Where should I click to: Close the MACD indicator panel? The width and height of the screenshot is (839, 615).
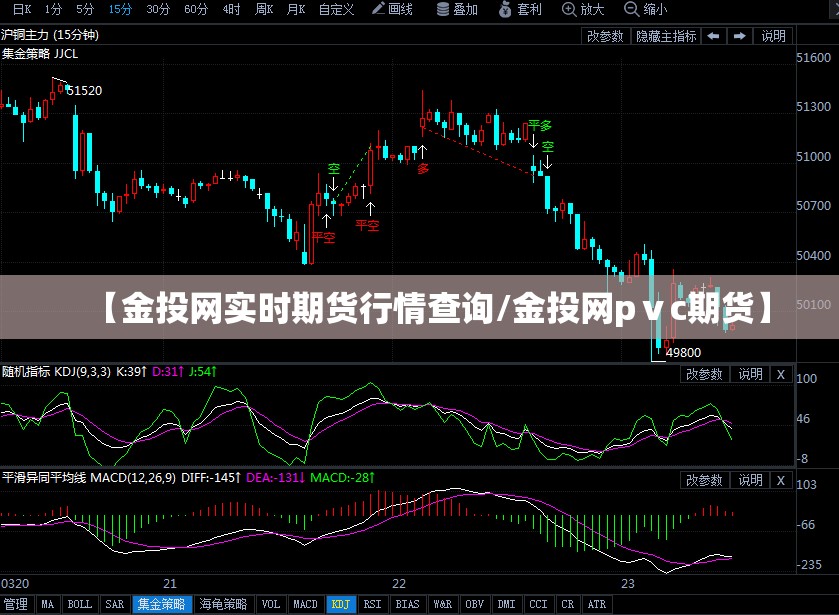point(781,480)
